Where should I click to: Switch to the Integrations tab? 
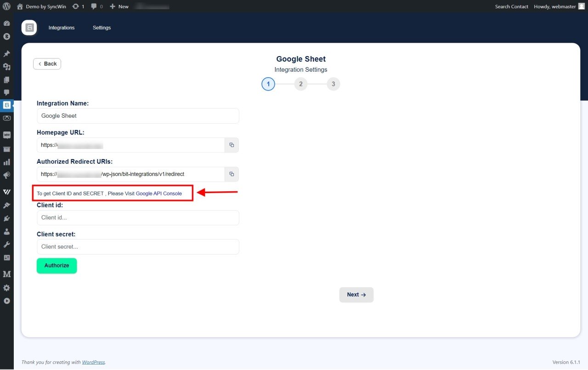coord(61,28)
